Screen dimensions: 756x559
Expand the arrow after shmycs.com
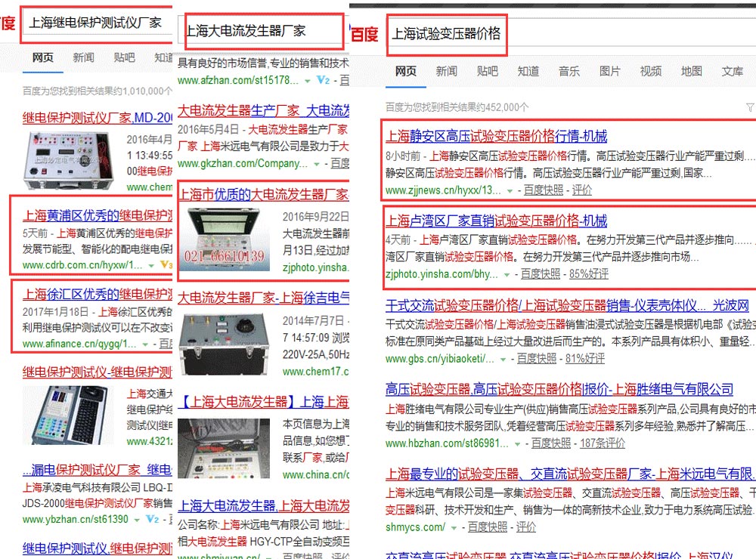click(x=454, y=528)
